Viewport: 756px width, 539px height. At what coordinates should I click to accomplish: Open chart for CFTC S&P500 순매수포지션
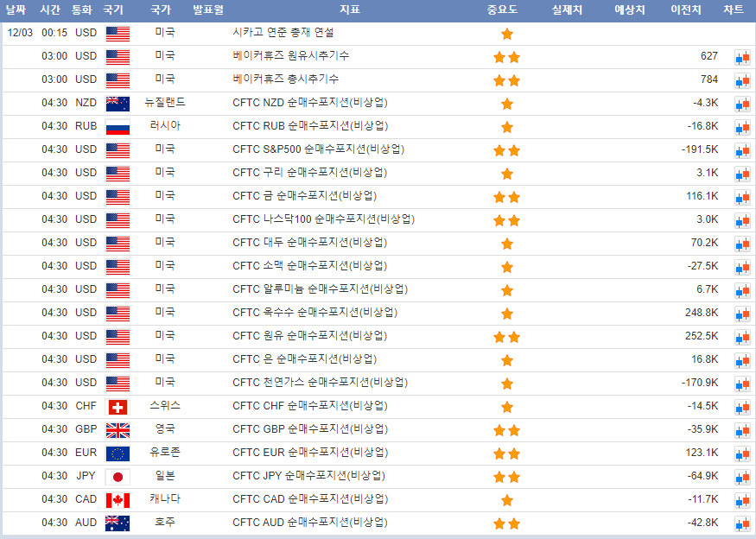[x=742, y=150]
